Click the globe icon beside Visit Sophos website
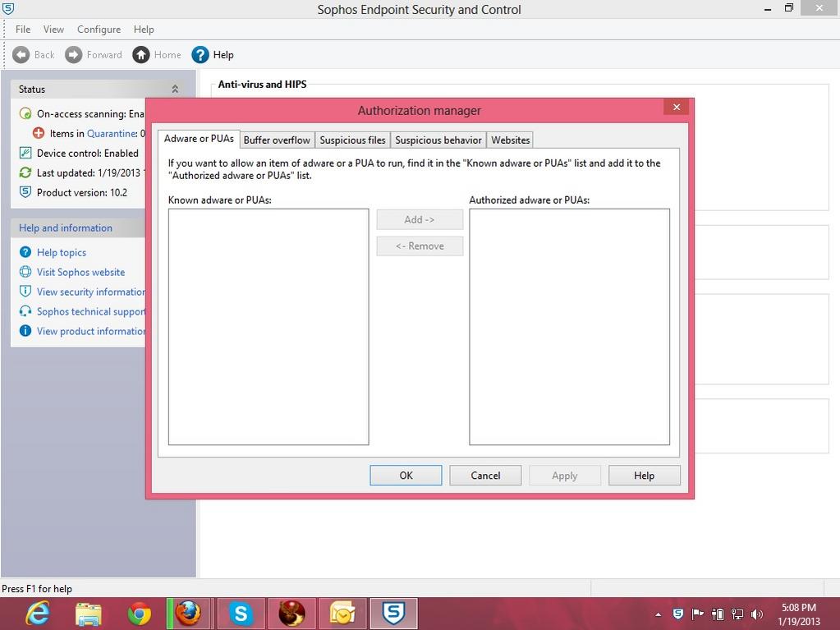Image resolution: width=840 pixels, height=630 pixels. tap(25, 272)
